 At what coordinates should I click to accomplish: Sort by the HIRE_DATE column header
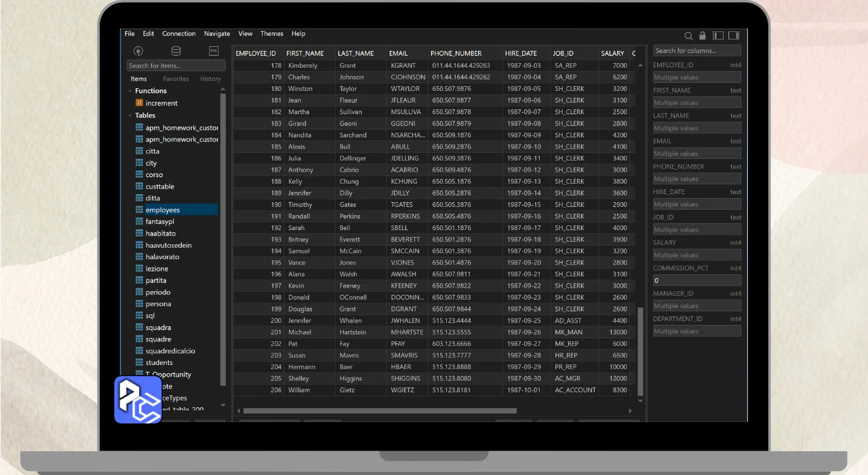521,54
